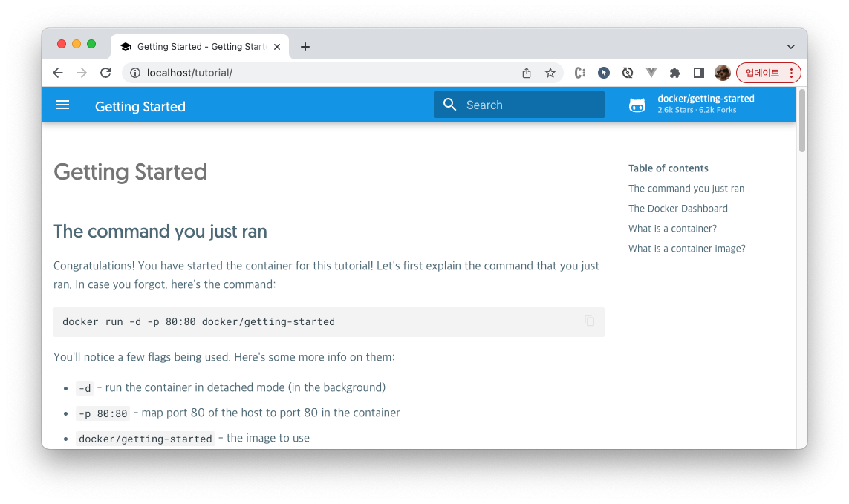Click the 'docker/getting-started' inline code bullet
The height and width of the screenshot is (504, 849).
(x=145, y=439)
